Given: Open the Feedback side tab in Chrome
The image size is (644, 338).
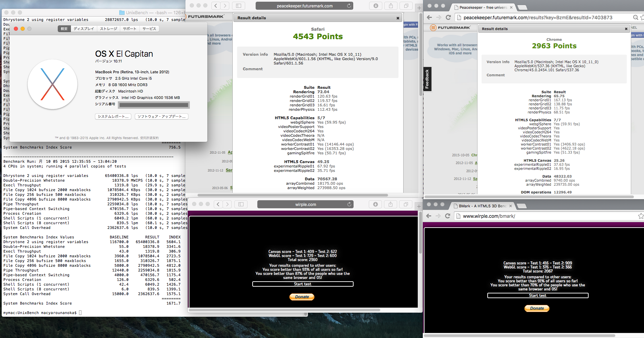Looking at the screenshot, I should pyautogui.click(x=427, y=79).
